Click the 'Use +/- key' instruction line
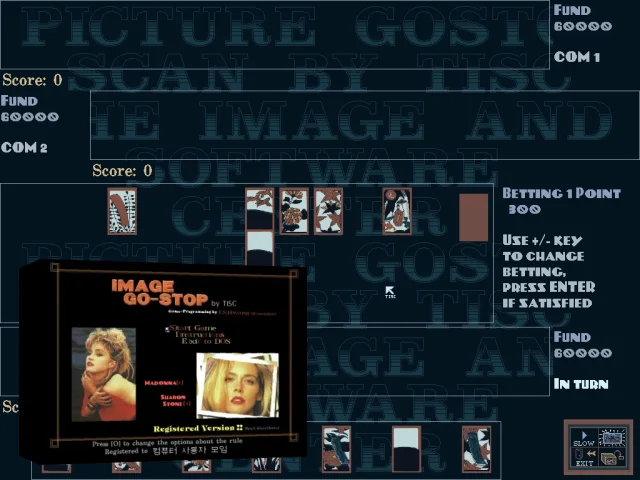Screen dimensions: 640x480 point(542,240)
